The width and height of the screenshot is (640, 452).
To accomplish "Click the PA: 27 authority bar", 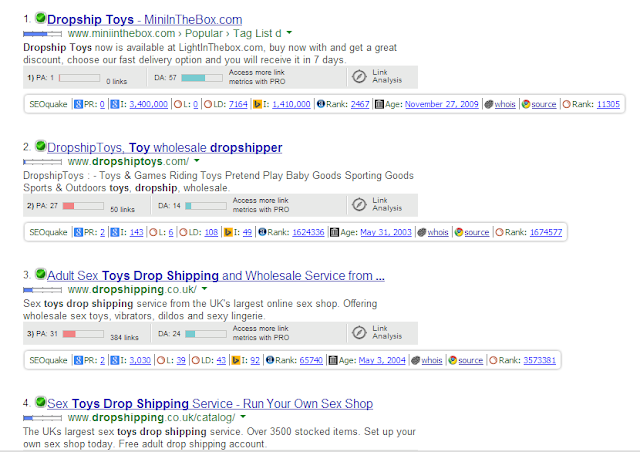I will 83,206.
